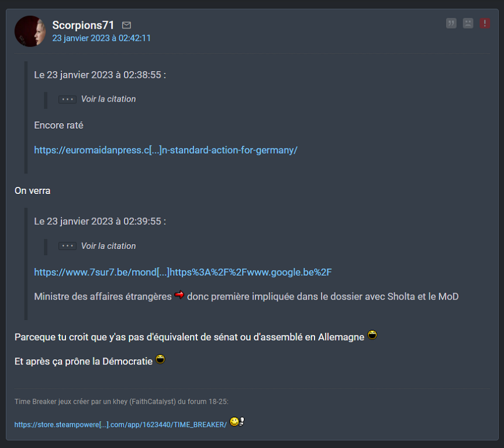This screenshot has width=504, height=448.
Task: Click the 'Le 23 janvier 2023 à 02:38:55' quote header
Action: tap(100, 75)
